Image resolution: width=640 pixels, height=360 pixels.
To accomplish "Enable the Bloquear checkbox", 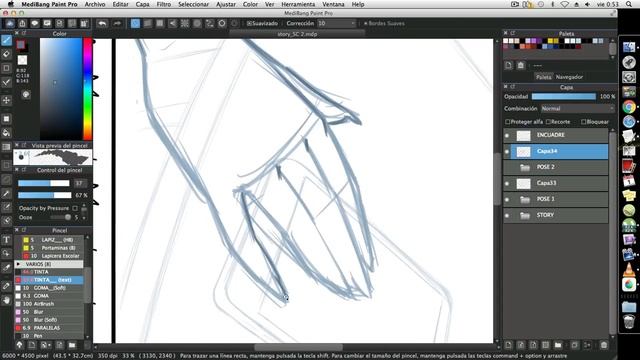I will click(583, 122).
